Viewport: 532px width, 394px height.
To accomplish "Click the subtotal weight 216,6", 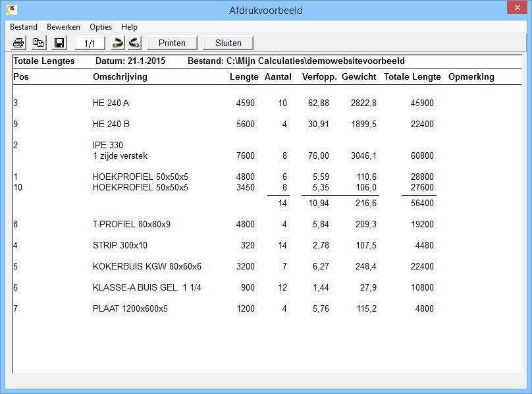I will tap(366, 203).
